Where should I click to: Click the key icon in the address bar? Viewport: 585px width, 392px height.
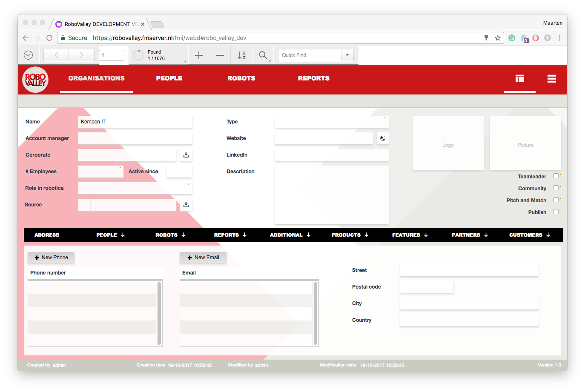(x=486, y=38)
